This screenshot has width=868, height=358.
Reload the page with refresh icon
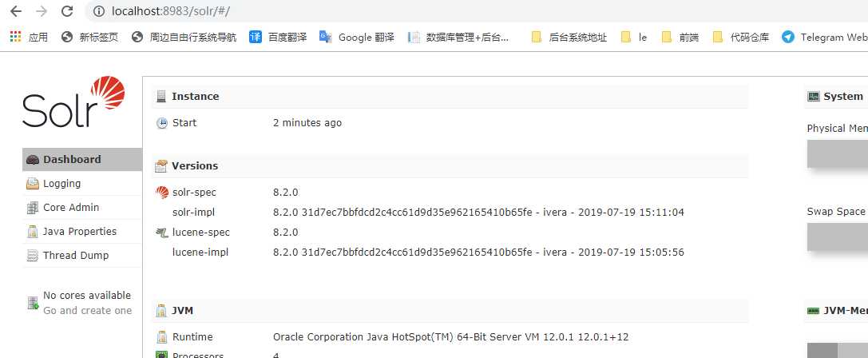[x=67, y=11]
